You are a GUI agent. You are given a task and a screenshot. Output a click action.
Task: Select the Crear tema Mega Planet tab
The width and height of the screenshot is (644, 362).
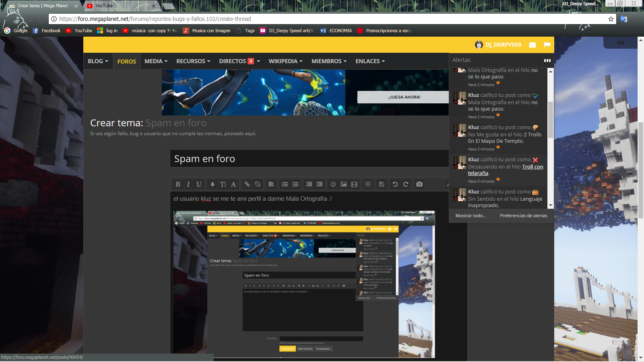pos(42,6)
